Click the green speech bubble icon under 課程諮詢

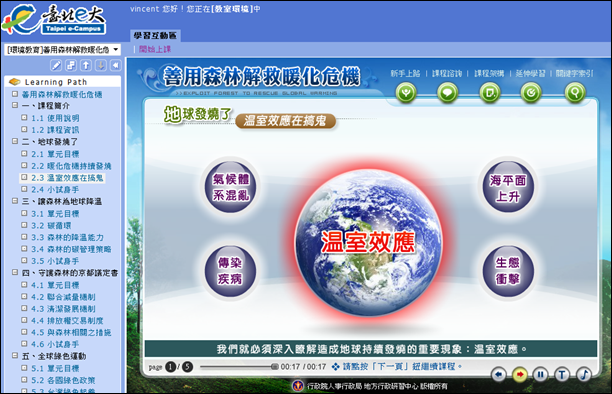(x=447, y=93)
